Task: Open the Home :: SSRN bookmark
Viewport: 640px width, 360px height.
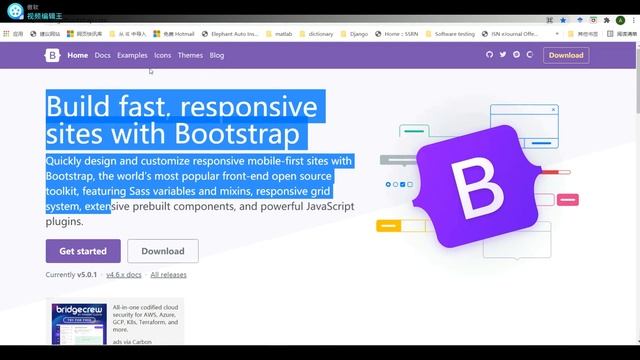Action: 397,34
